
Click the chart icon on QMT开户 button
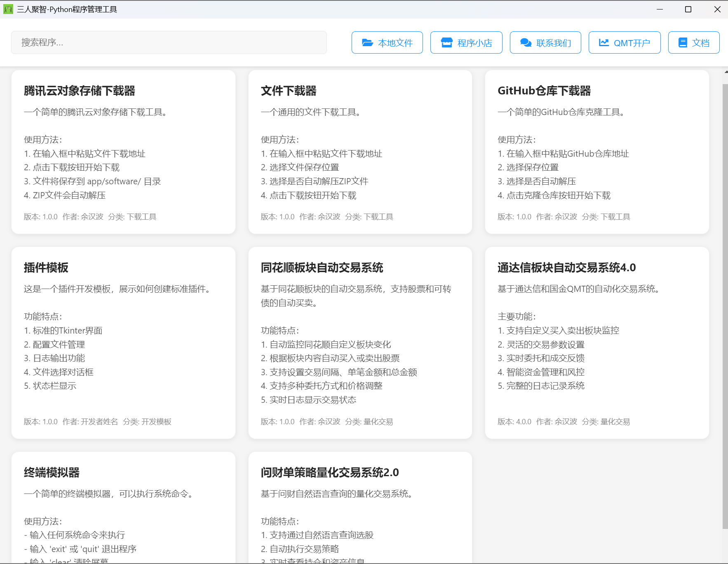(604, 42)
